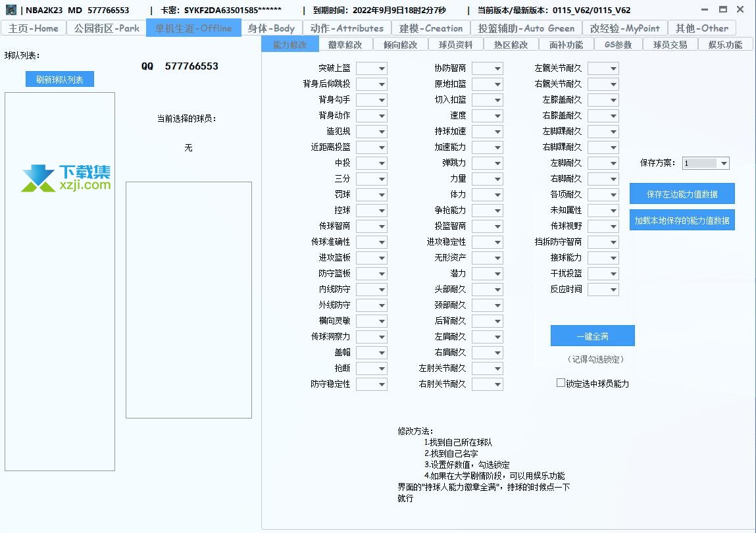Go to the 热区修改 sub-tab
756x533 pixels.
click(x=511, y=45)
